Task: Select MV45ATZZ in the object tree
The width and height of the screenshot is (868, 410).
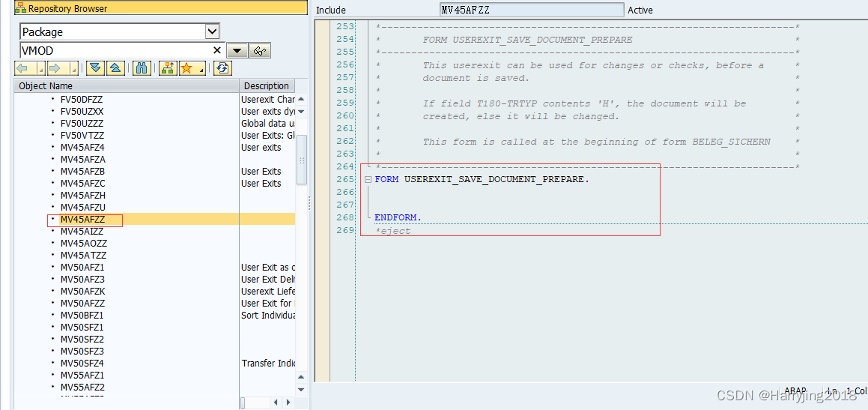Action: (x=83, y=256)
